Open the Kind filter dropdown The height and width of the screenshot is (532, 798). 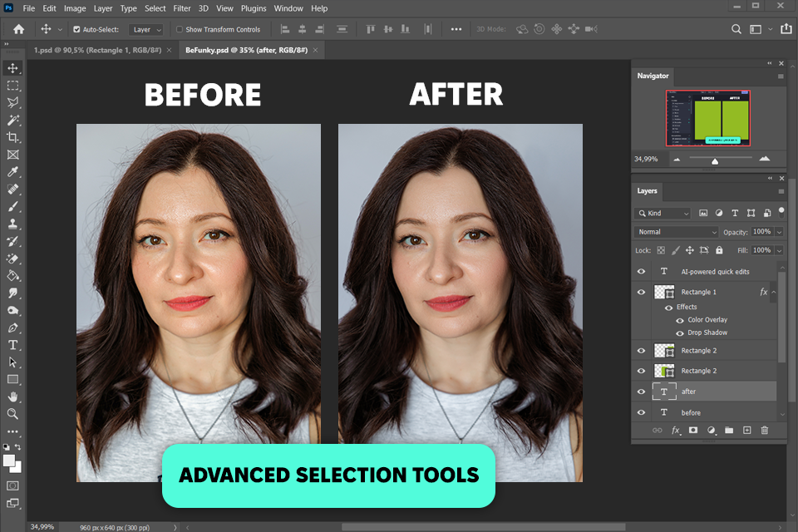coord(663,214)
